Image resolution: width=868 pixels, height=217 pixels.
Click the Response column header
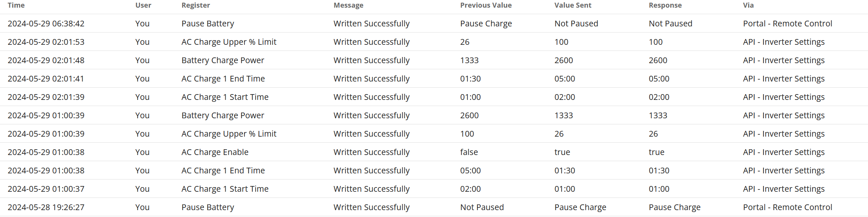665,5
